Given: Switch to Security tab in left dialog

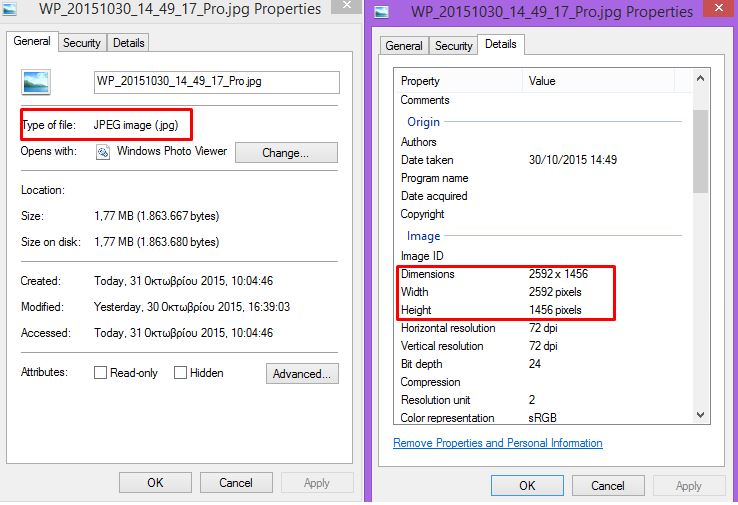Looking at the screenshot, I should (x=81, y=43).
